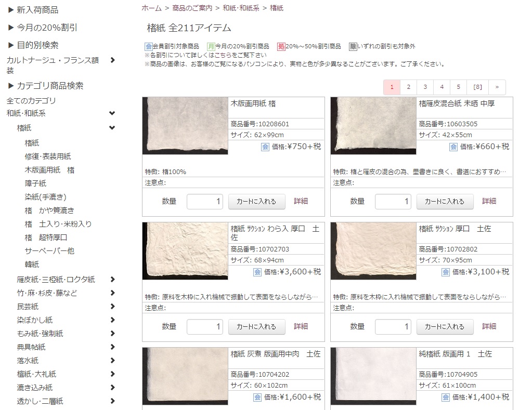Screen dimensions: 532x410
Task: Collapse the 和紙・和紙系 category
Action: [112, 113]
